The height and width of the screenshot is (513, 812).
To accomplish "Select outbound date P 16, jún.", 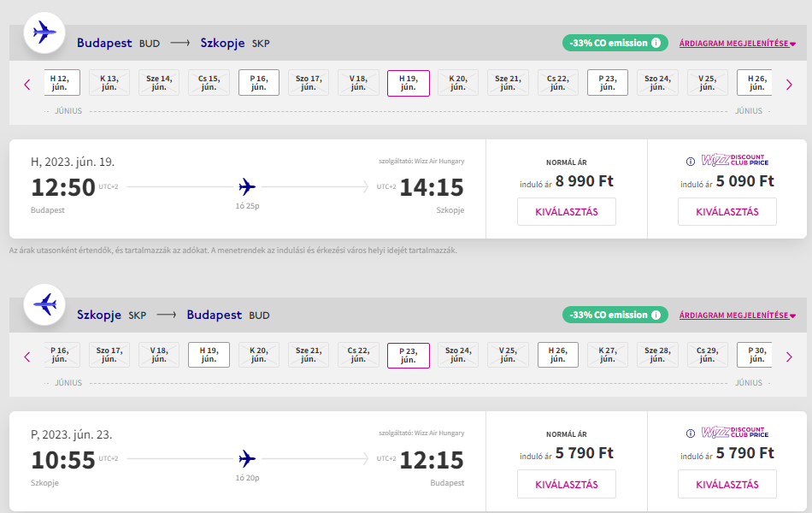I will (x=258, y=82).
